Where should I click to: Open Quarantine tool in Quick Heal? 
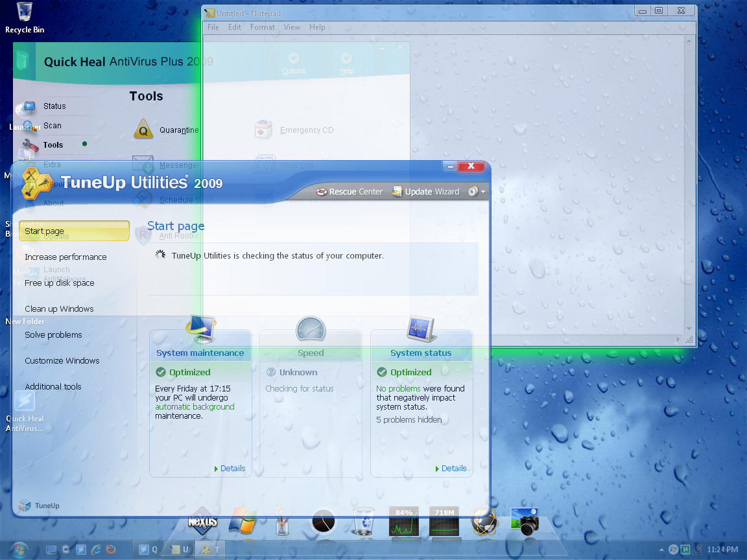[x=166, y=130]
